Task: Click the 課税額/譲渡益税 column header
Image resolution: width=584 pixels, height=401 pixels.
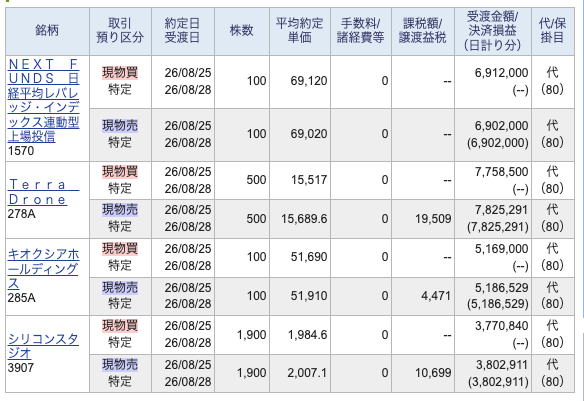Action: [423, 31]
